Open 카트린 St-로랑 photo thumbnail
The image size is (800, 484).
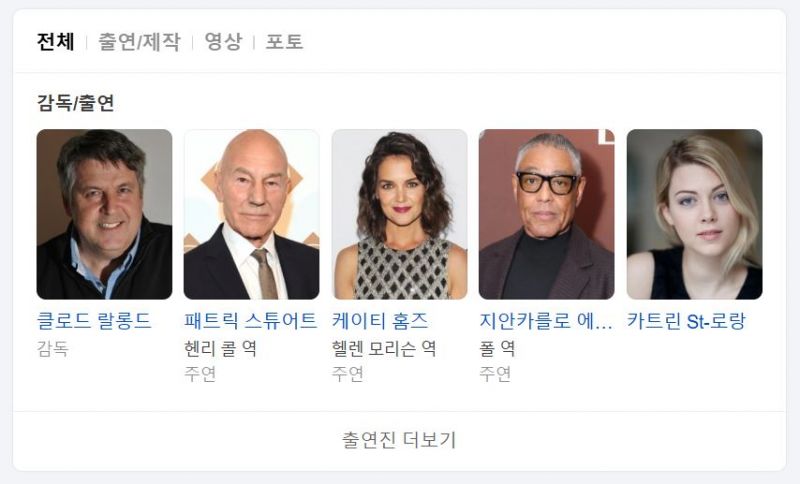tap(694, 214)
